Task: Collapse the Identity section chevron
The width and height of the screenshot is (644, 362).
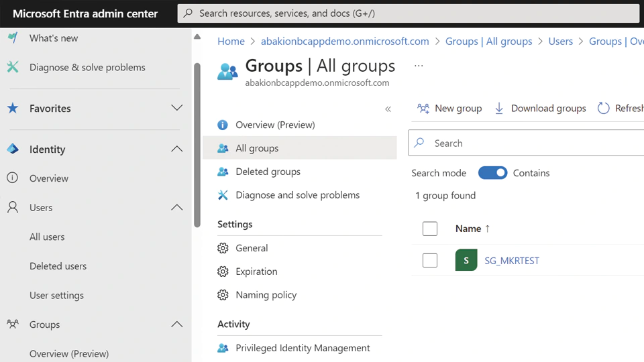Action: tap(177, 149)
